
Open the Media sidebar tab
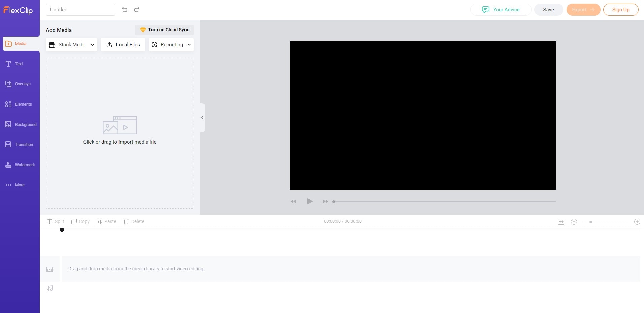click(21, 44)
